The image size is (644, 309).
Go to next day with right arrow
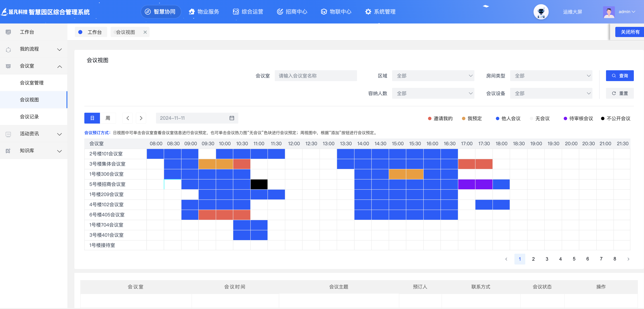click(x=141, y=118)
